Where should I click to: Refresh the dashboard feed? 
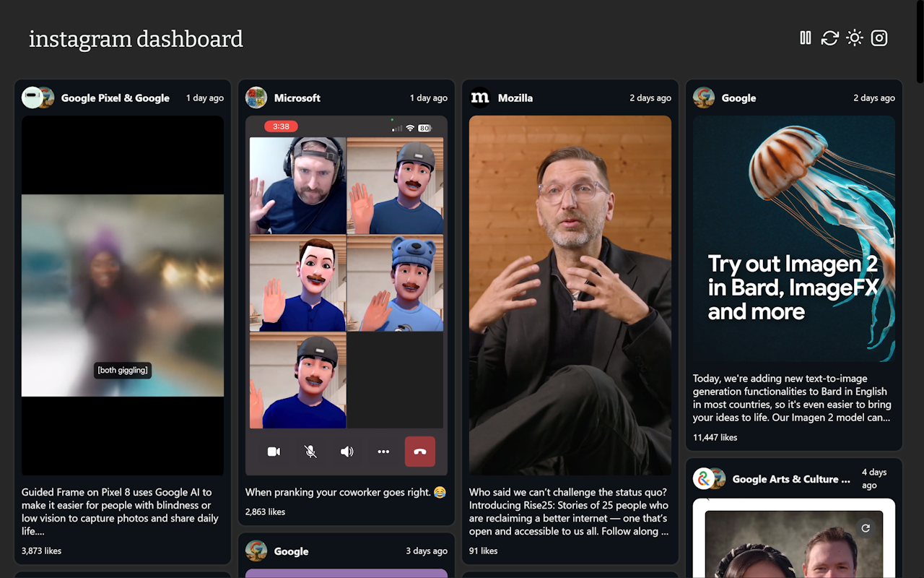[x=830, y=38]
